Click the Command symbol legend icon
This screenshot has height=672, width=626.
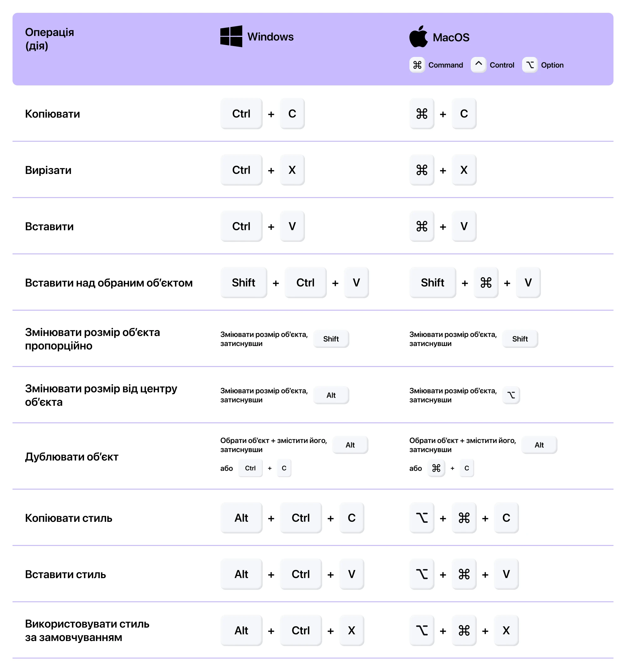417,65
